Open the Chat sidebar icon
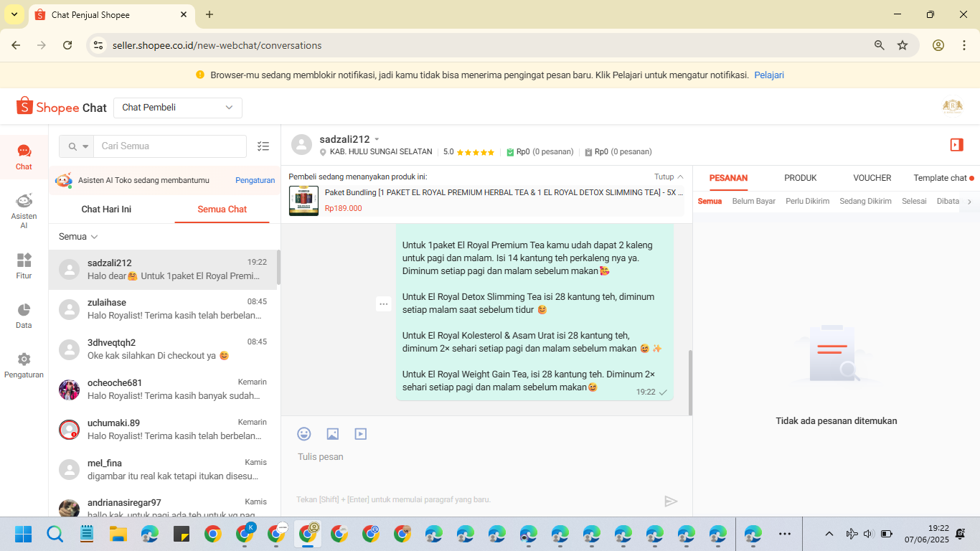Screen dimensions: 980x551 tap(24, 156)
